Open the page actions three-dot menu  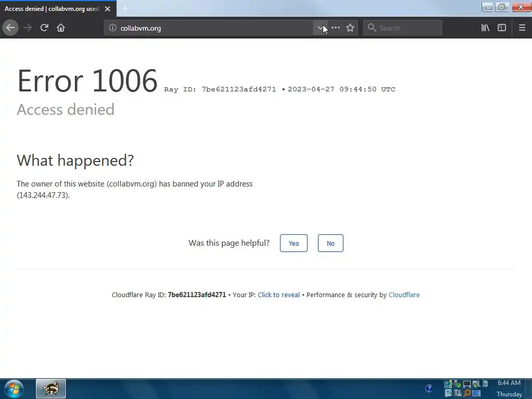[x=336, y=28]
